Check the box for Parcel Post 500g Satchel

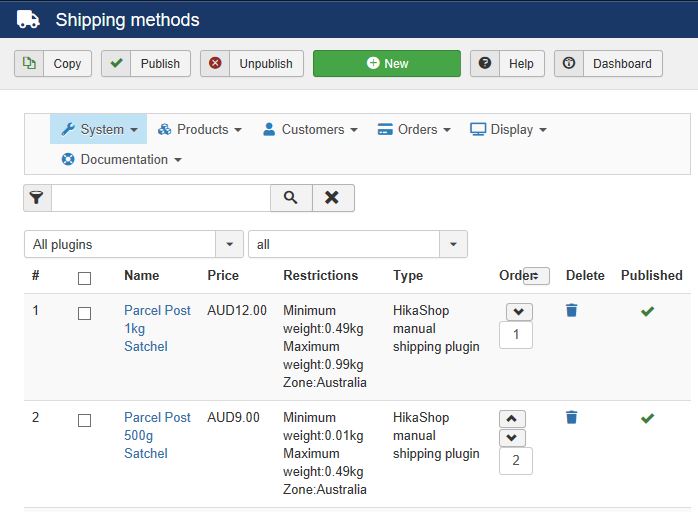(x=84, y=420)
